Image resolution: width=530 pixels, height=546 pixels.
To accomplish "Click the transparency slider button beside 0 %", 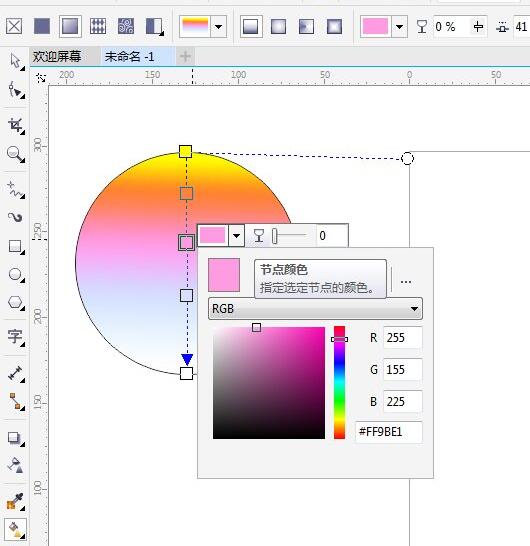I will tap(478, 26).
